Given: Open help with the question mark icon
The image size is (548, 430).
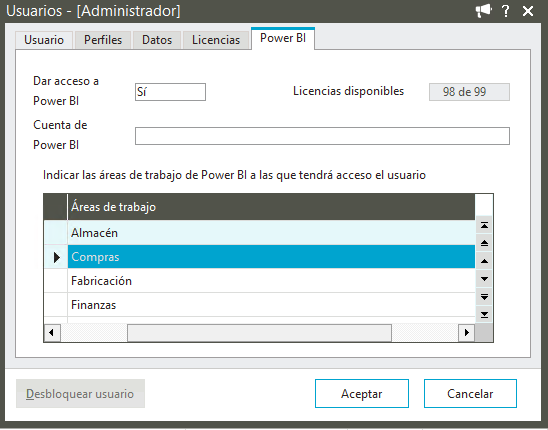Looking at the screenshot, I should click(506, 11).
